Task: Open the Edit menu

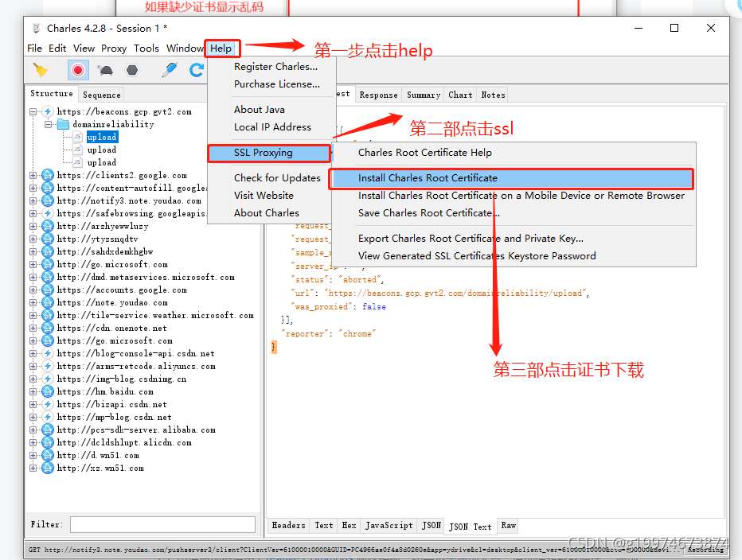Action: coord(57,49)
